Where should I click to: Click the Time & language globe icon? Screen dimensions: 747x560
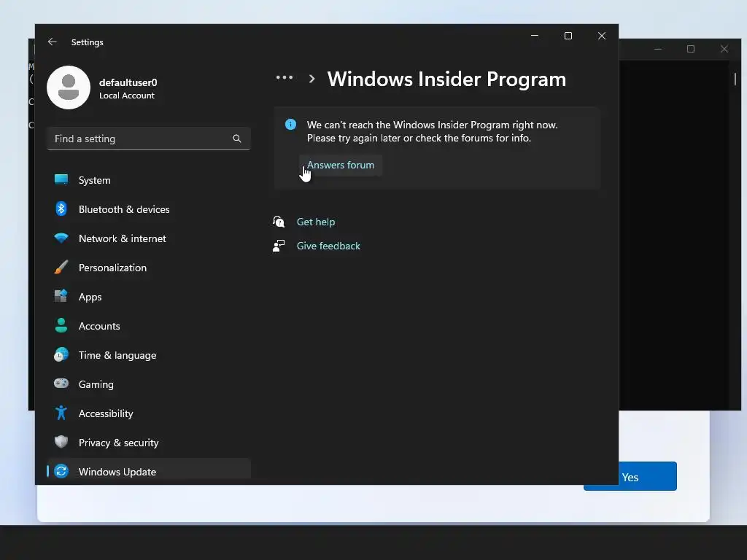coord(61,355)
